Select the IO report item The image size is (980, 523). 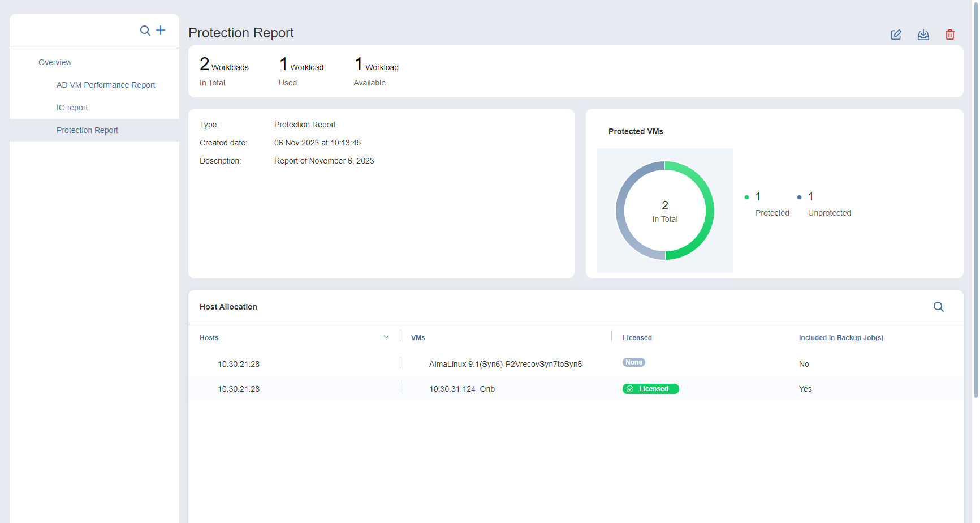pyautogui.click(x=72, y=108)
